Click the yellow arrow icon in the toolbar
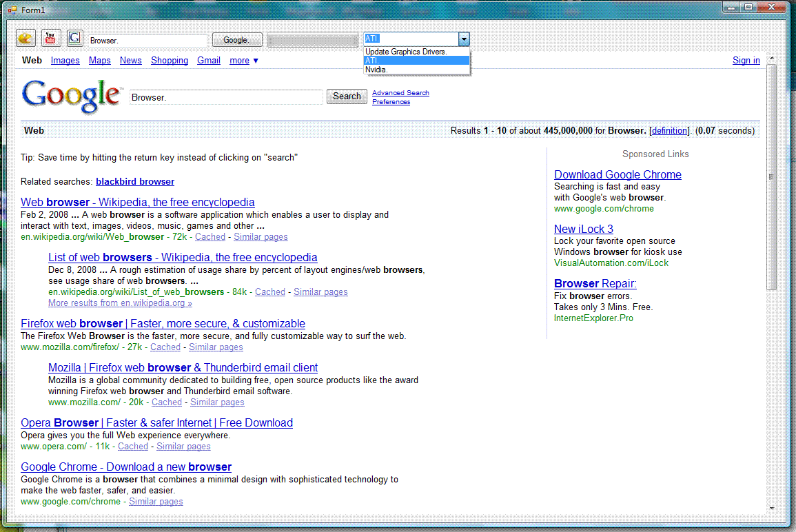 pyautogui.click(x=25, y=38)
